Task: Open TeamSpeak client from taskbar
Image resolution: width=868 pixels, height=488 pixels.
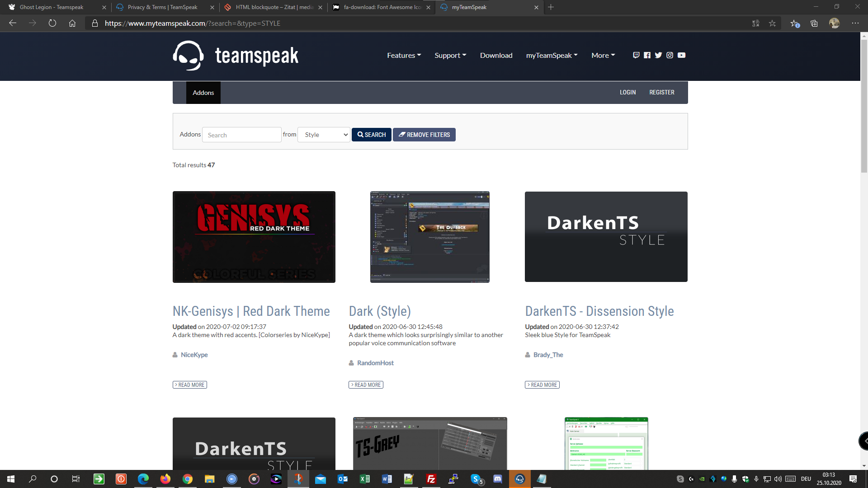Action: (520, 479)
